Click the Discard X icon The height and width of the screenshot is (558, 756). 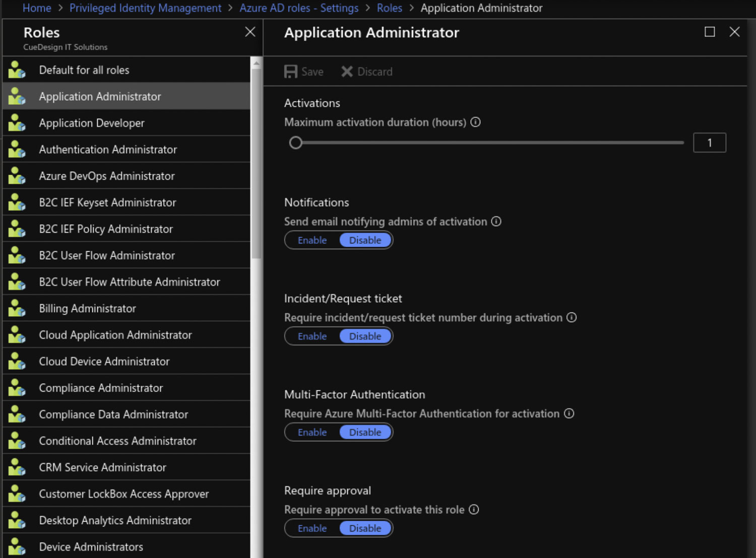[347, 72]
